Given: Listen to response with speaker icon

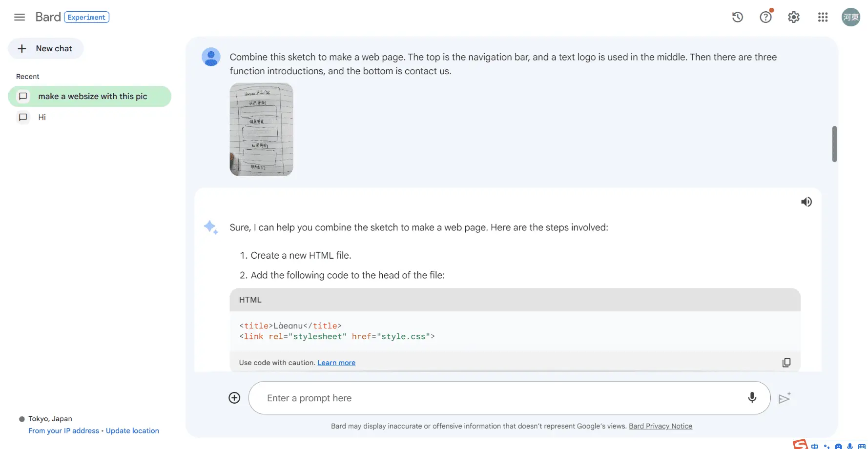Looking at the screenshot, I should [x=806, y=202].
